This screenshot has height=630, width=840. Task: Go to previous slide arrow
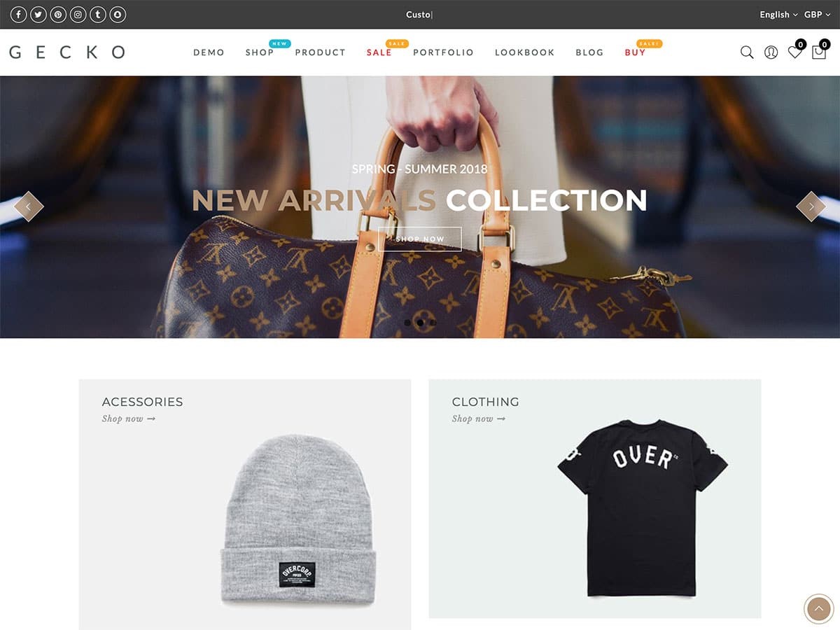tap(29, 206)
